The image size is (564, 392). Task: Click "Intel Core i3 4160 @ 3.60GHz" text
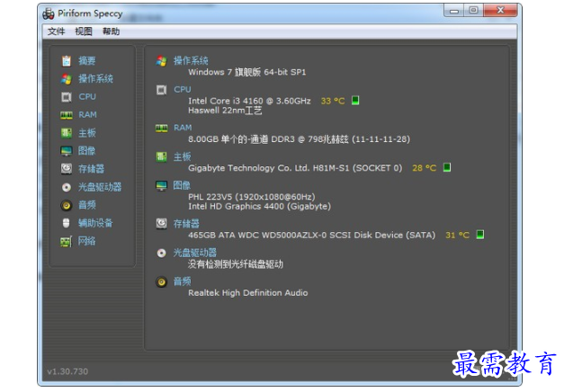(x=249, y=101)
